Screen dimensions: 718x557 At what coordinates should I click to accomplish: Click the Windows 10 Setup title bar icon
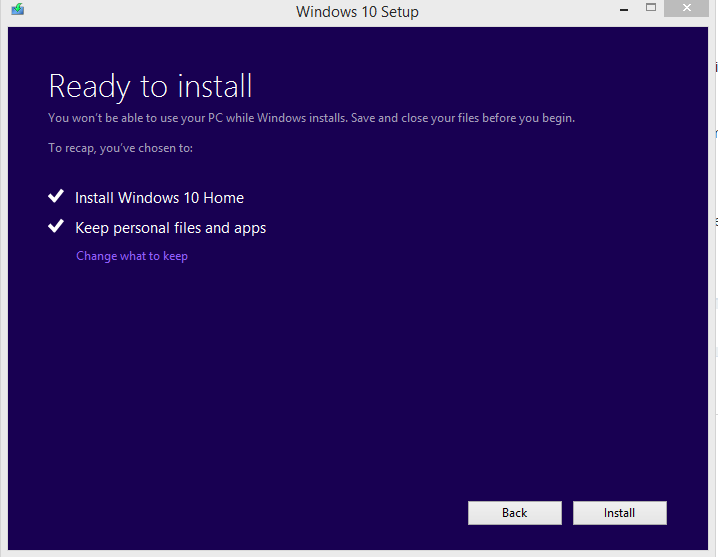pos(18,9)
